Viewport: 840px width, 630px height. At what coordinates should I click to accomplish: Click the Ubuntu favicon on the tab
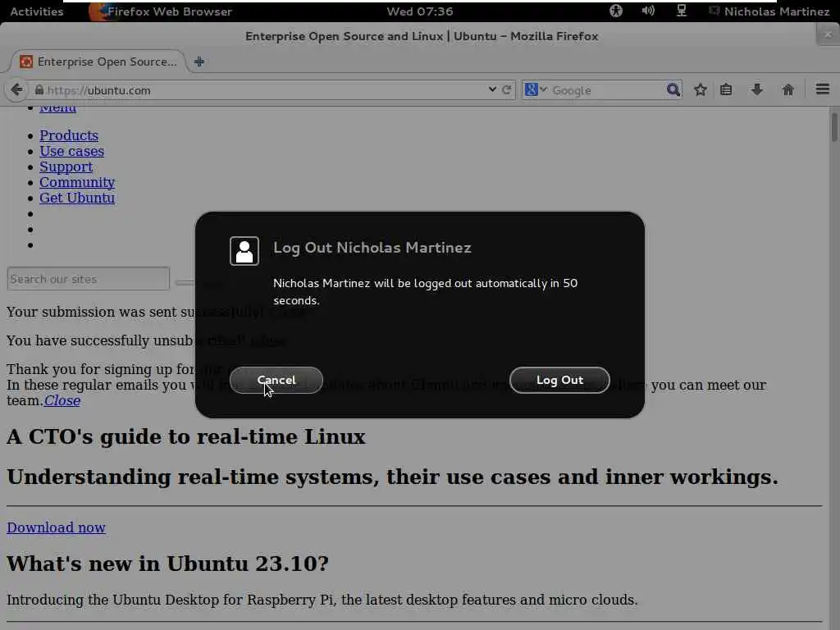pos(25,62)
